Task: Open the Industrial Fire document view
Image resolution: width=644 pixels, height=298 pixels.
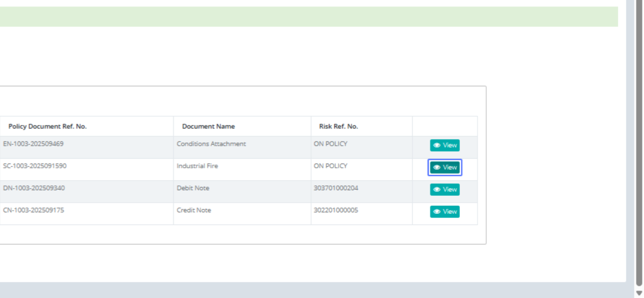Action: click(x=444, y=168)
